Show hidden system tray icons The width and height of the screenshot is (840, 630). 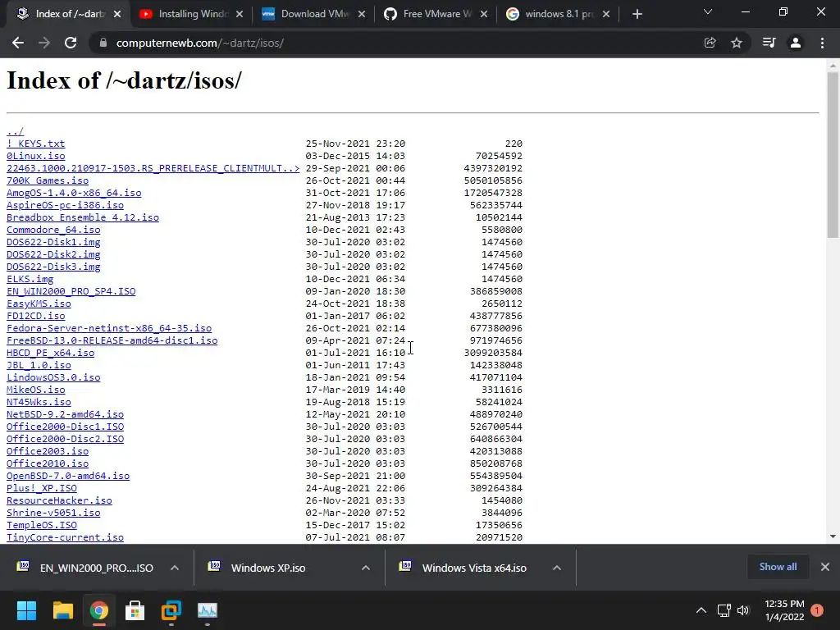[701, 610]
